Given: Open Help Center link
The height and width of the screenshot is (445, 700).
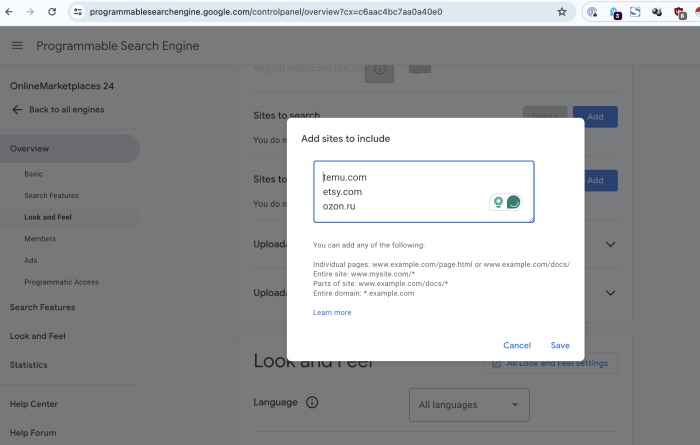Looking at the screenshot, I should coord(34,404).
